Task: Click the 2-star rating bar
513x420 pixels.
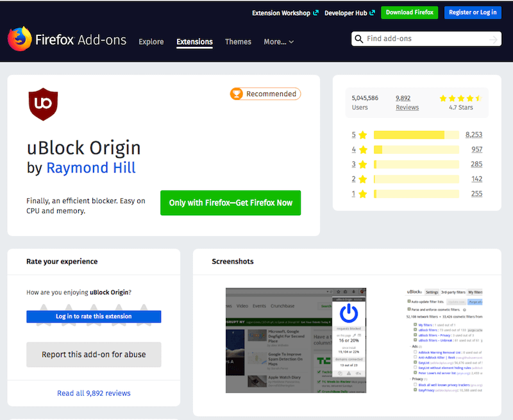Action: pyautogui.click(x=416, y=179)
